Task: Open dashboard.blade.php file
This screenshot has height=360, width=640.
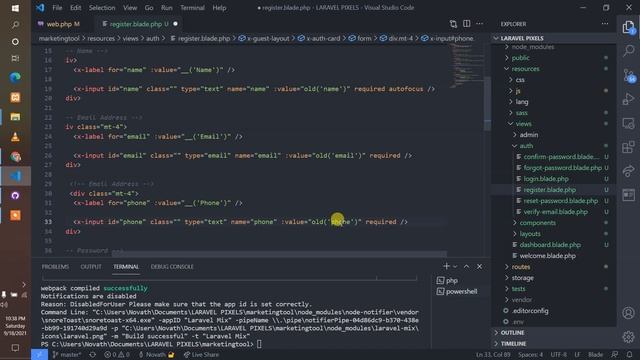Action: pos(550,245)
